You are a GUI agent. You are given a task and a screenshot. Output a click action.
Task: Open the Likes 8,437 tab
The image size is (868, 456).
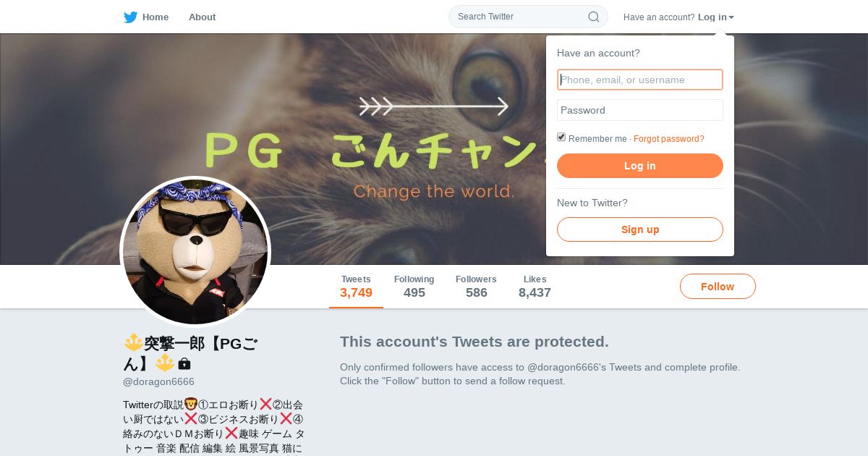pyautogui.click(x=535, y=287)
